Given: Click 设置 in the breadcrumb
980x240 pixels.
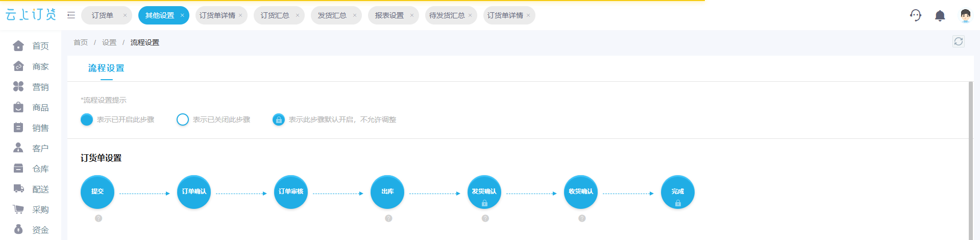Looking at the screenshot, I should tap(109, 42).
